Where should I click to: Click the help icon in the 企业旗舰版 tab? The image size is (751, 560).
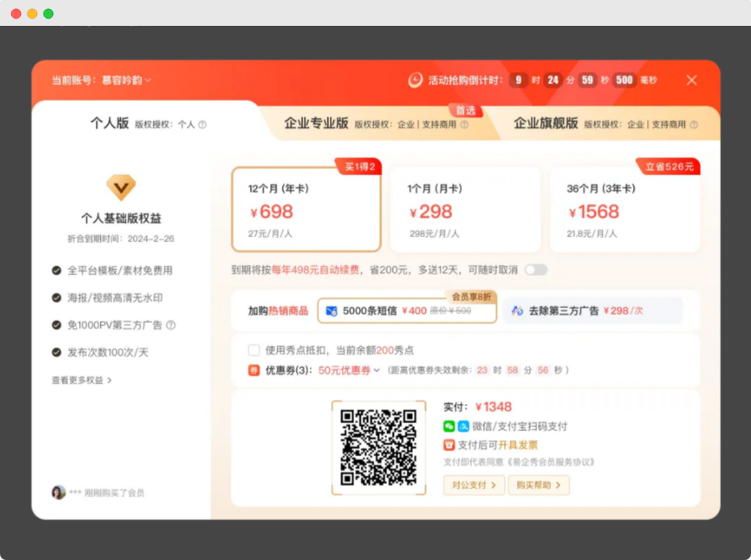[694, 124]
